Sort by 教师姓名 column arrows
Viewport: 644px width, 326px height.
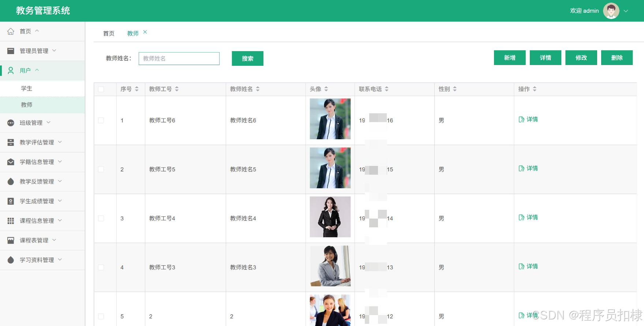point(258,89)
